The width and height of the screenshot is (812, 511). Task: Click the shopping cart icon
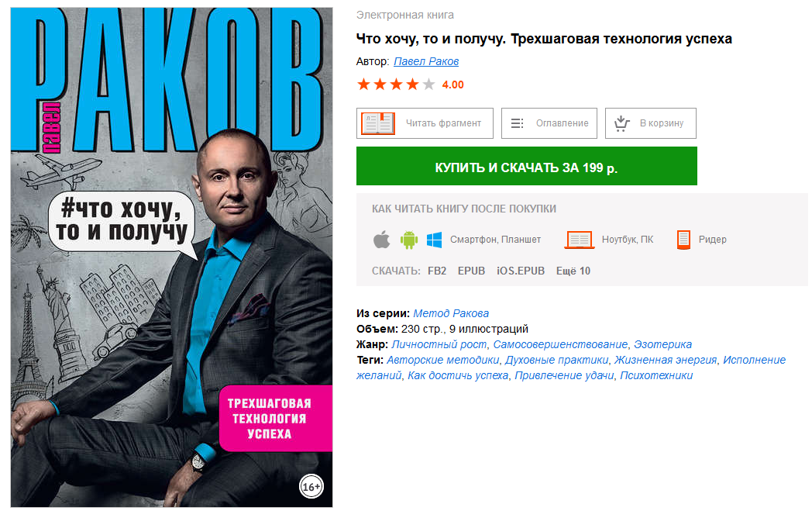pyautogui.click(x=621, y=123)
